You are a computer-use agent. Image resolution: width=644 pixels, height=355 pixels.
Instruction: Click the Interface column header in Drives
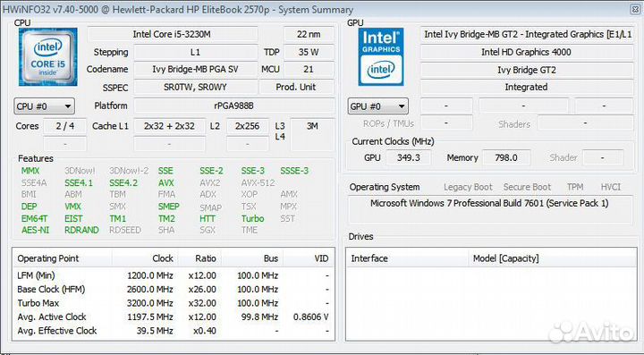(x=407, y=258)
